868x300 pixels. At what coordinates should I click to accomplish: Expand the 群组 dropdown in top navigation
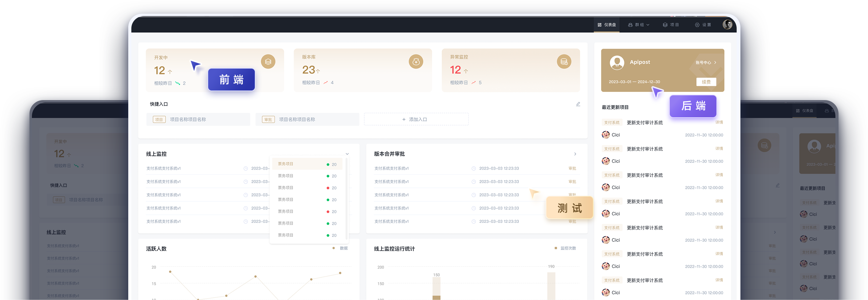pyautogui.click(x=639, y=25)
